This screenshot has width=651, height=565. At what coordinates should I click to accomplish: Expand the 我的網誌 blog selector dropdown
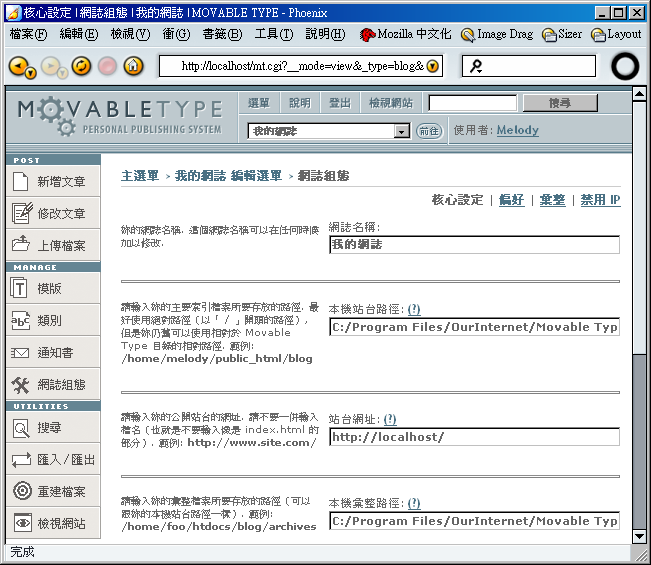(x=401, y=132)
